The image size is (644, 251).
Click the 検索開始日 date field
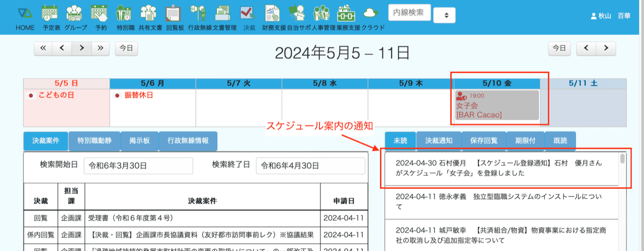pos(138,165)
